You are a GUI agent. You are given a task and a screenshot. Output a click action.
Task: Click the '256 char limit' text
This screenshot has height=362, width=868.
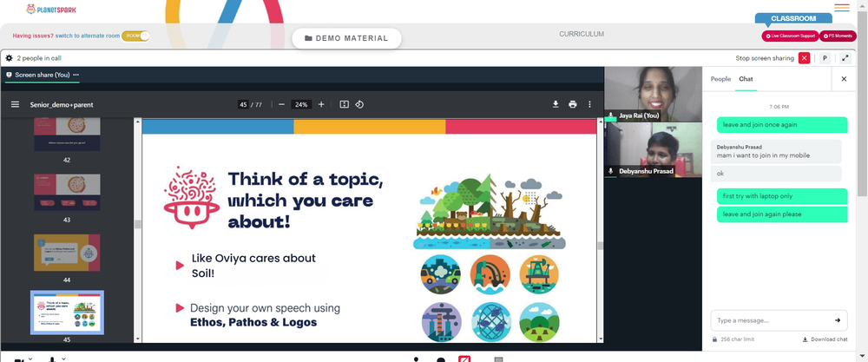click(737, 339)
